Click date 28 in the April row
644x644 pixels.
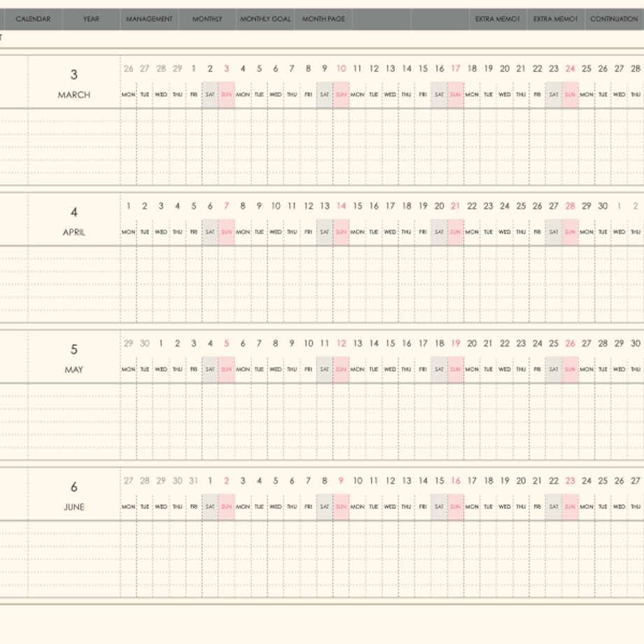[570, 206]
